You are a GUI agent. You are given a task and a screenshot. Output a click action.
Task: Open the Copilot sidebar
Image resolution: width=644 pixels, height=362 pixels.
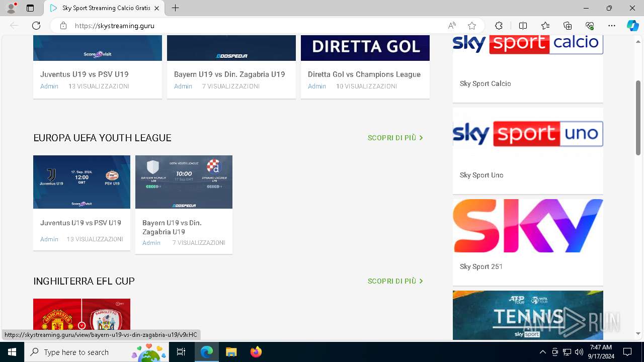click(x=632, y=26)
